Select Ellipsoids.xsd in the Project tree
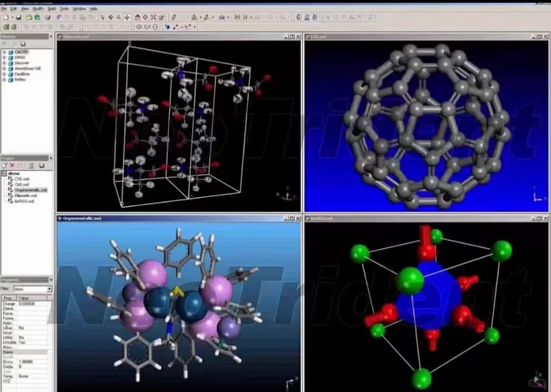This screenshot has height=392, width=551. tap(24, 196)
